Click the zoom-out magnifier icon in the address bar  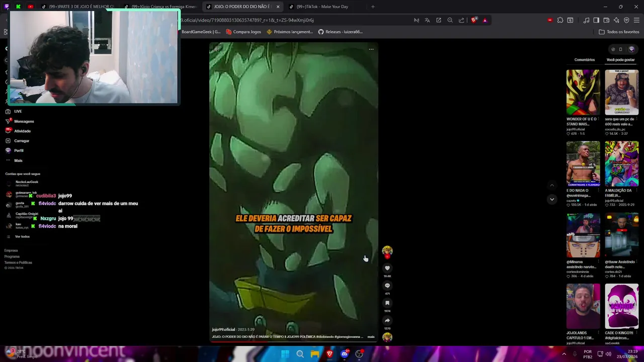point(450,20)
